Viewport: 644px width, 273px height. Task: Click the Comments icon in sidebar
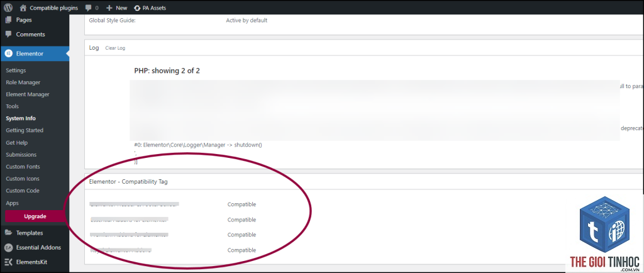tap(8, 35)
